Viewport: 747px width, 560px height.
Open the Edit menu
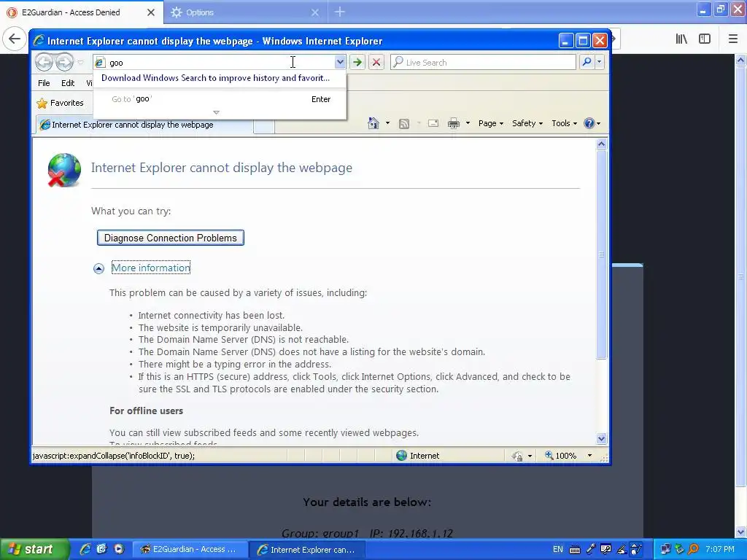point(68,83)
